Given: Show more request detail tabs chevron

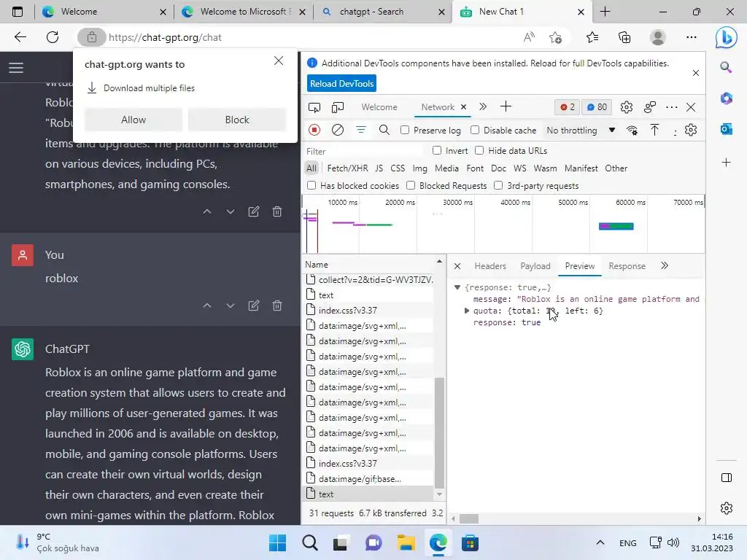Looking at the screenshot, I should pos(665,265).
